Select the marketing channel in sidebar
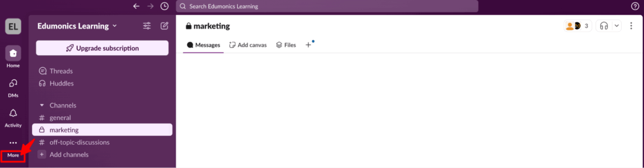Image resolution: width=644 pixels, height=168 pixels. [x=102, y=130]
